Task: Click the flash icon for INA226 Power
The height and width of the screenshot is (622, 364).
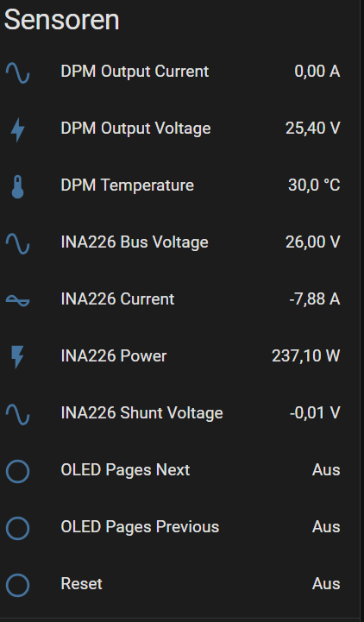Action: tap(17, 356)
